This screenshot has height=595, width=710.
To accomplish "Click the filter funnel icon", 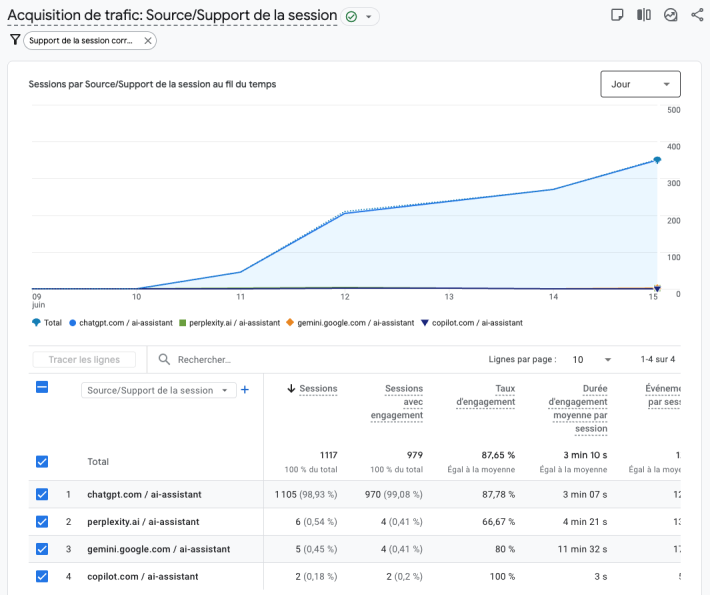I will [x=15, y=40].
